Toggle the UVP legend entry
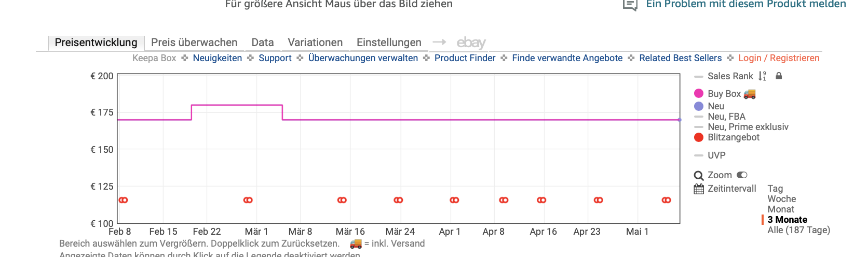Image resolution: width=868 pixels, height=257 pixels. pos(716,155)
